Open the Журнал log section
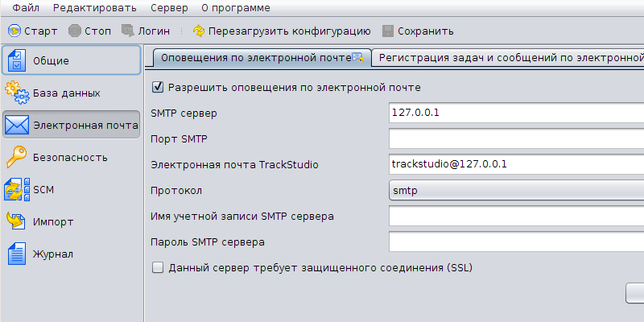The image size is (644, 322). click(x=72, y=254)
